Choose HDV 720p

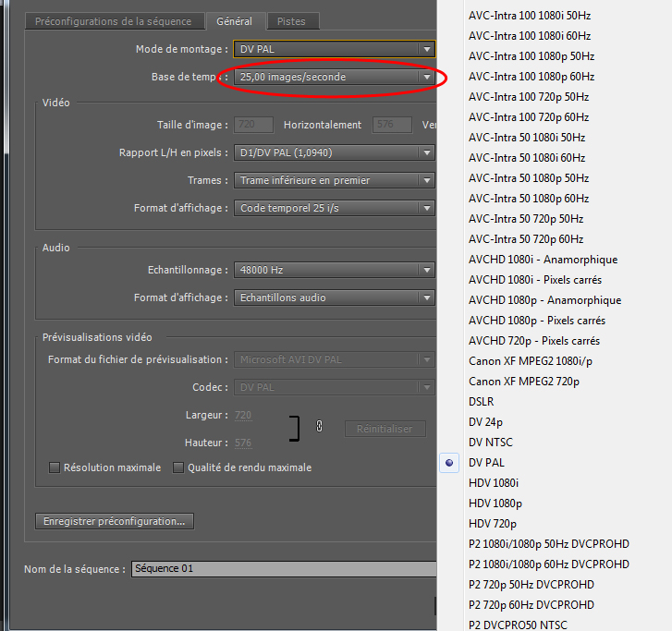point(493,524)
